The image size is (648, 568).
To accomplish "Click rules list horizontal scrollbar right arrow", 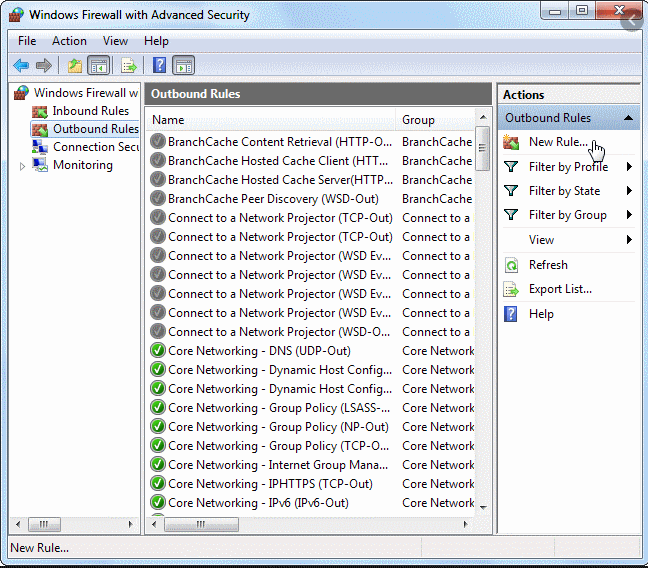I will click(466, 525).
